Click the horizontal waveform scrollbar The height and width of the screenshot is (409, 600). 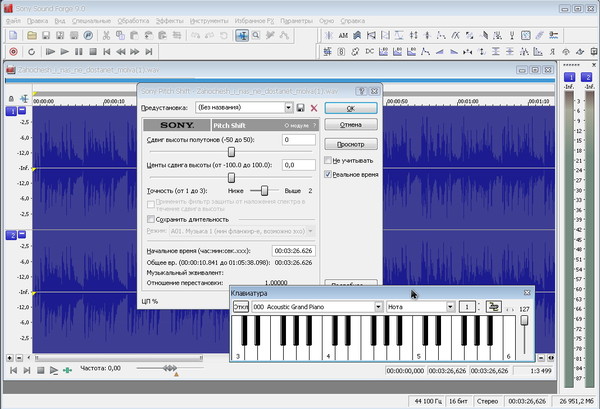point(119,358)
